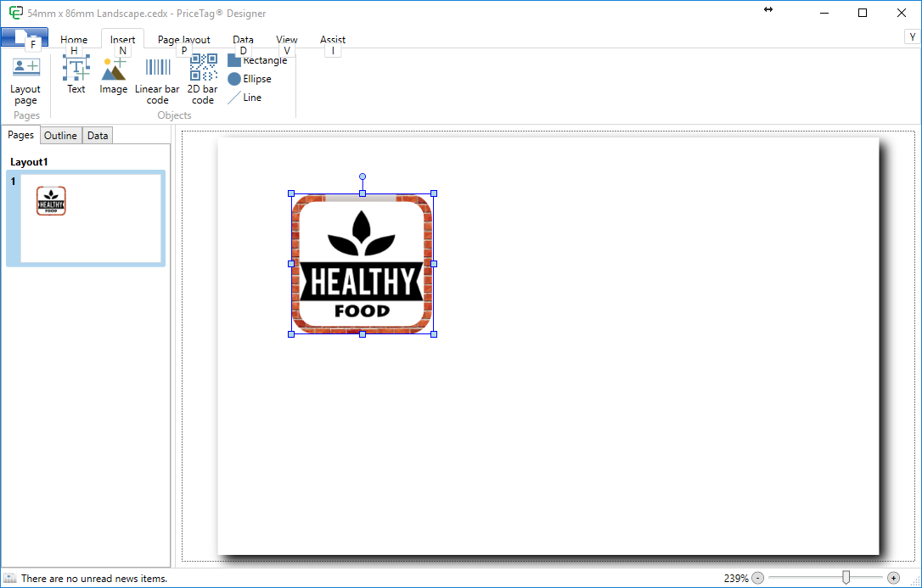Click the zoom in plus button
Screen dimensions: 922x588
pyautogui.click(x=893, y=578)
